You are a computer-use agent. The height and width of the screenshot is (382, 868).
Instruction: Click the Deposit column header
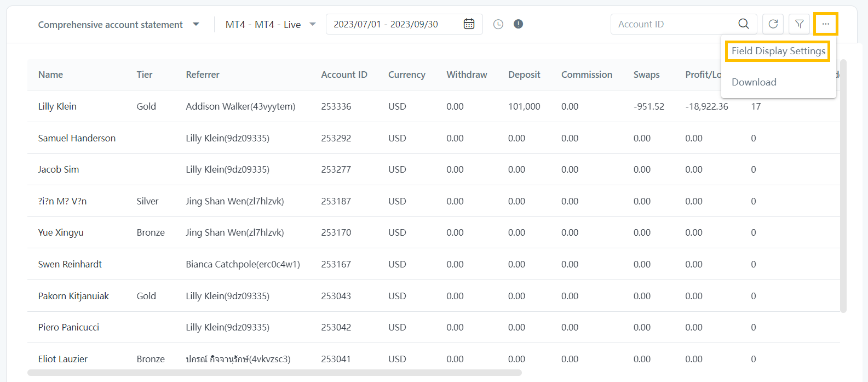[x=524, y=75]
